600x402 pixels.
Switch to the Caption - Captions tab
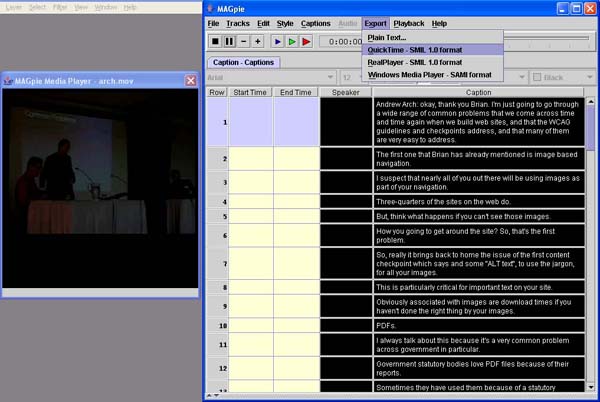coord(243,62)
